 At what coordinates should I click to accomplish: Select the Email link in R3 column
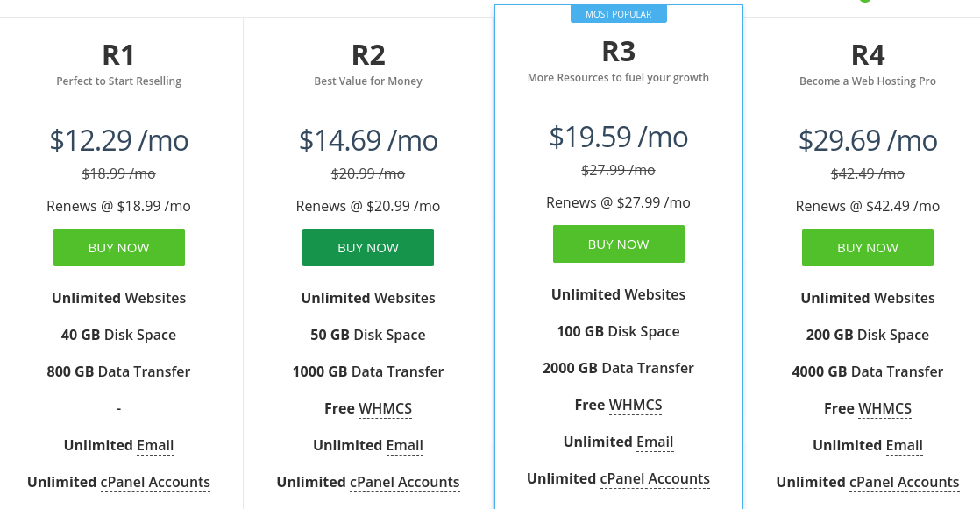pos(655,442)
